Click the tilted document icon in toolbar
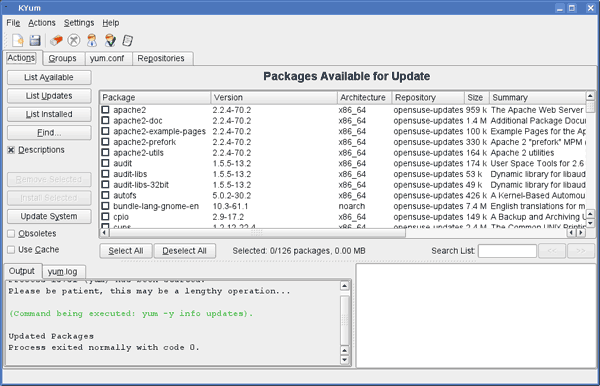 [127, 40]
